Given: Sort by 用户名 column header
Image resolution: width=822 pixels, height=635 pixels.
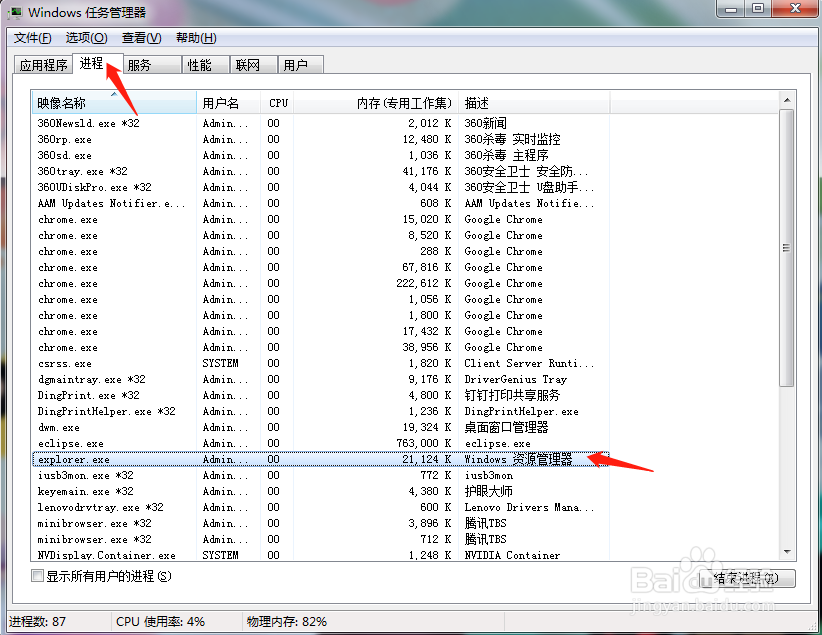Looking at the screenshot, I should pyautogui.click(x=229, y=103).
